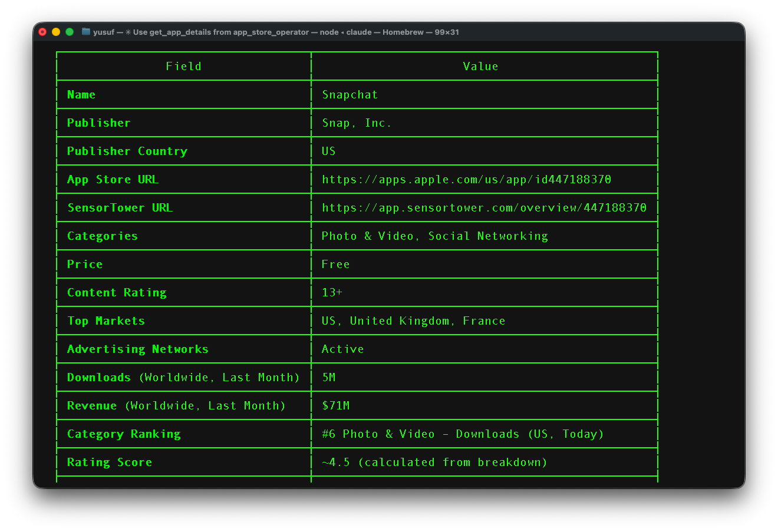The image size is (778, 532).
Task: Select the 'Name' field label
Action: (x=81, y=95)
